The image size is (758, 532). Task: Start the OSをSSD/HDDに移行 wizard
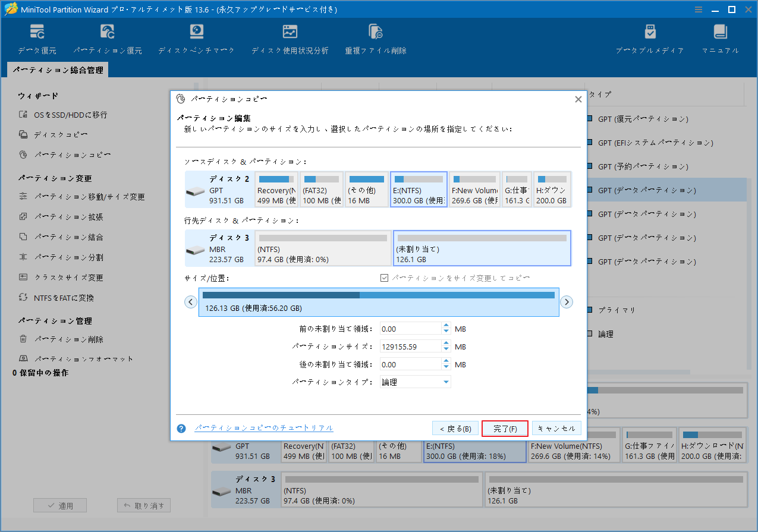tap(63, 115)
